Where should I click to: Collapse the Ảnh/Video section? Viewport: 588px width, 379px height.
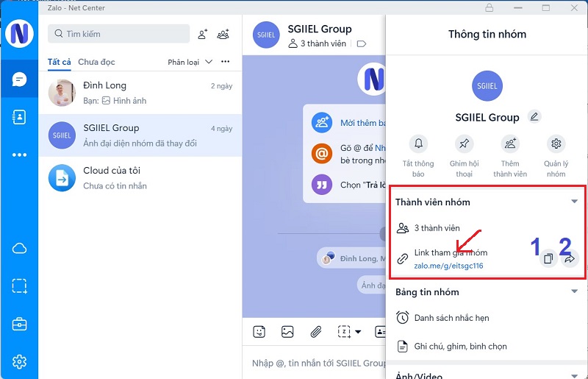[x=574, y=375]
